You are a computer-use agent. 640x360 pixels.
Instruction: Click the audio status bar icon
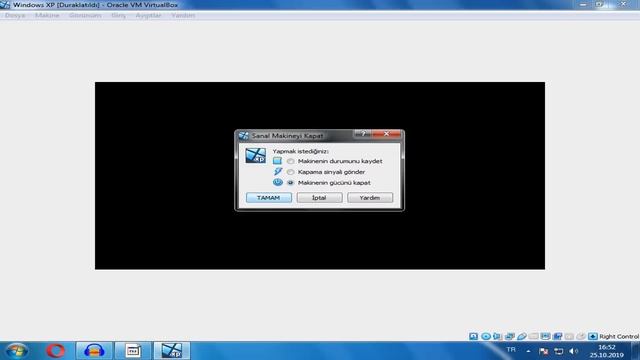(x=498, y=336)
